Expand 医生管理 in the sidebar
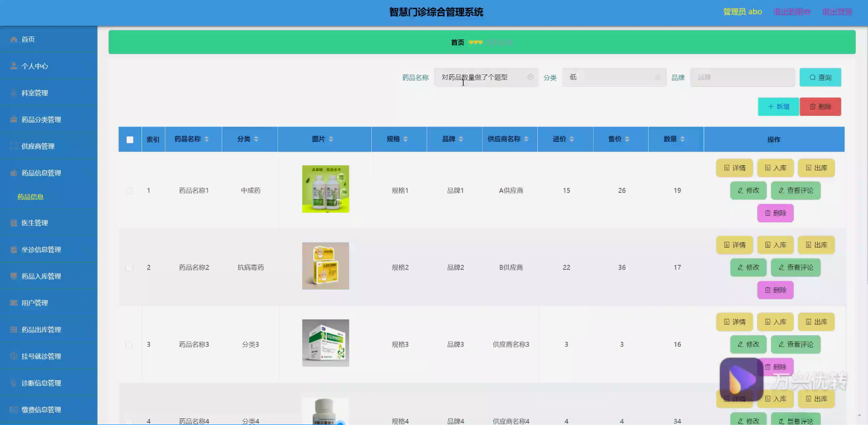The width and height of the screenshot is (868, 425). (49, 223)
